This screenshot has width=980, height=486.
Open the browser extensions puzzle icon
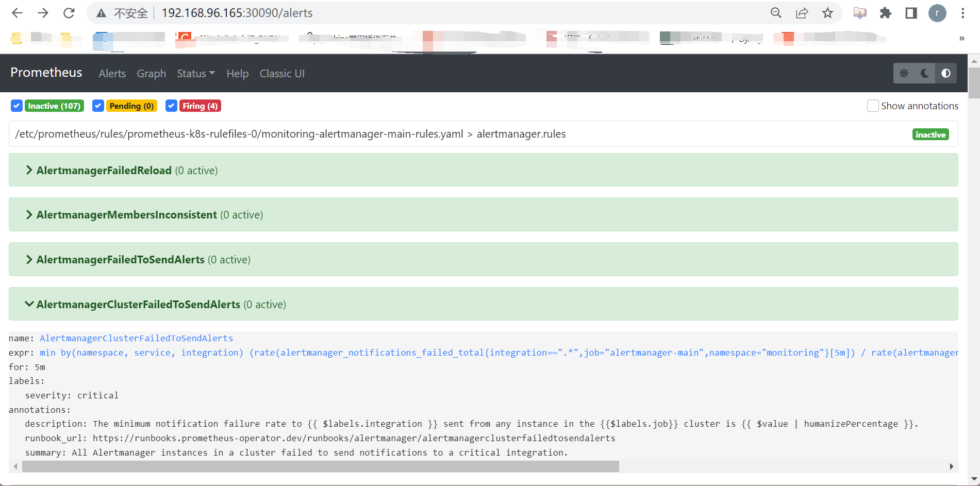tap(886, 13)
